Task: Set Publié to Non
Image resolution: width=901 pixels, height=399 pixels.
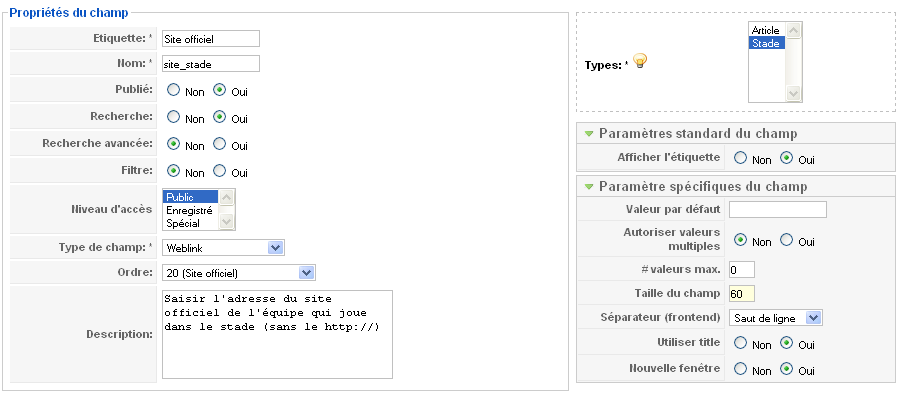Action: point(173,90)
